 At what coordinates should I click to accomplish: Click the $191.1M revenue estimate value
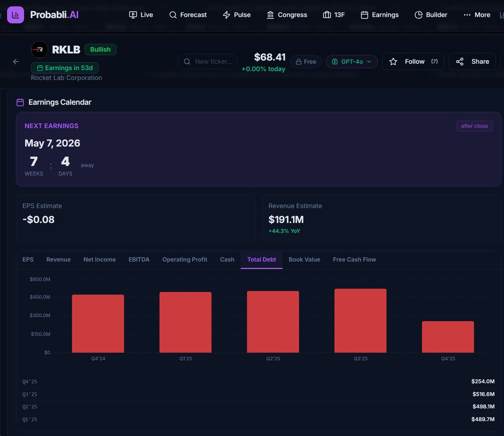pos(286,220)
